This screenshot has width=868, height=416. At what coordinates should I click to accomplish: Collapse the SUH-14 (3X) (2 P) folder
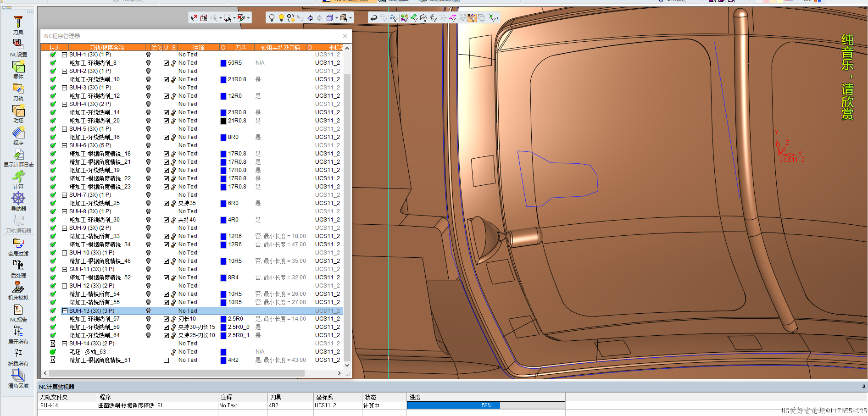click(x=65, y=344)
